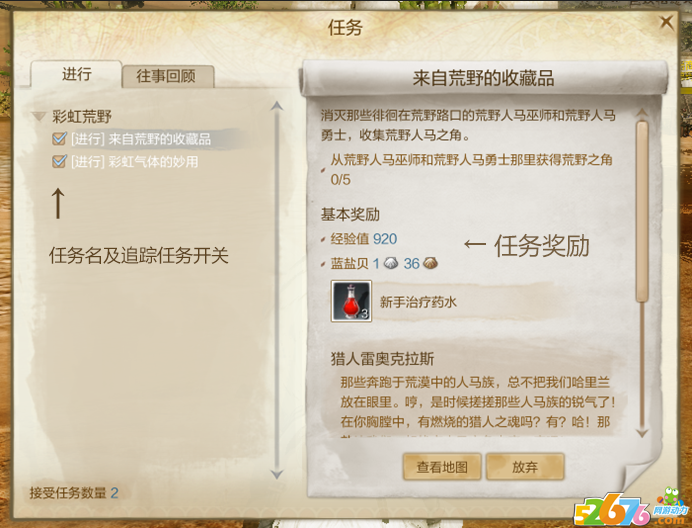
Task: Click the 52676 watermark logo
Action: coord(631,510)
